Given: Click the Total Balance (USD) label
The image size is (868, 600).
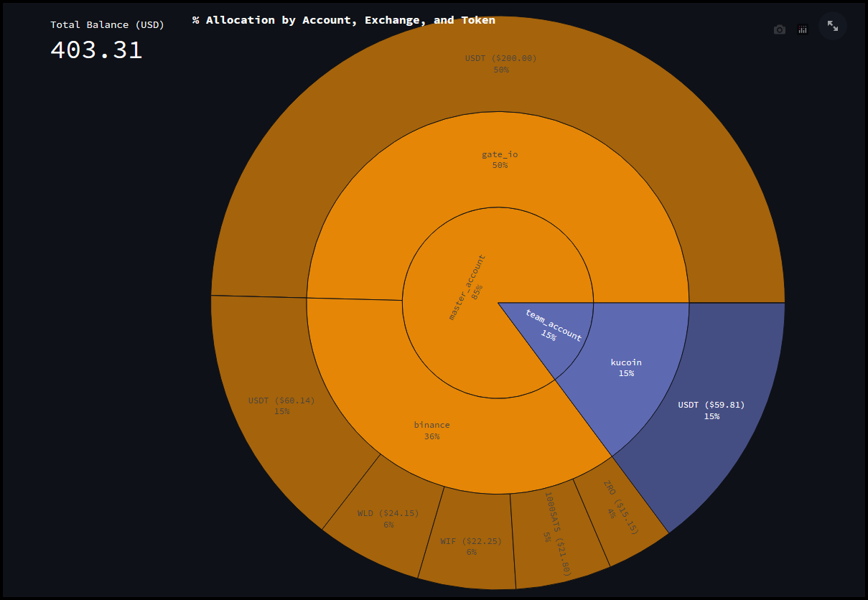Looking at the screenshot, I should [x=107, y=25].
